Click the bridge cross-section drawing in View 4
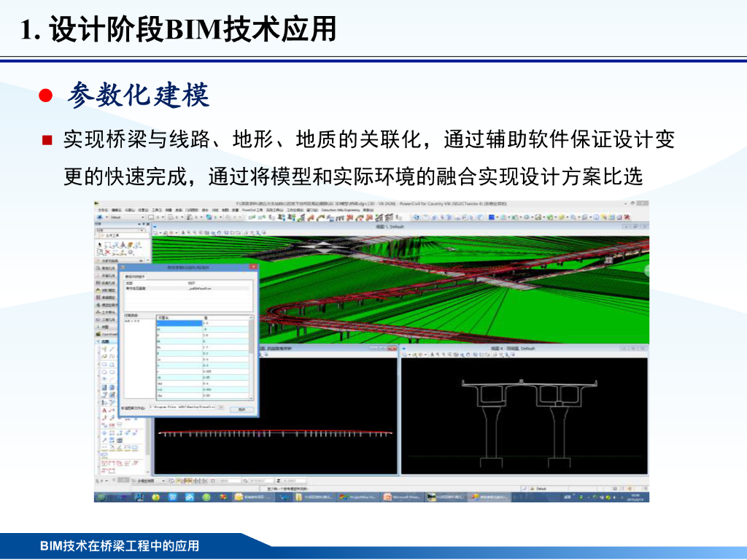The image size is (747, 560). 530,424
